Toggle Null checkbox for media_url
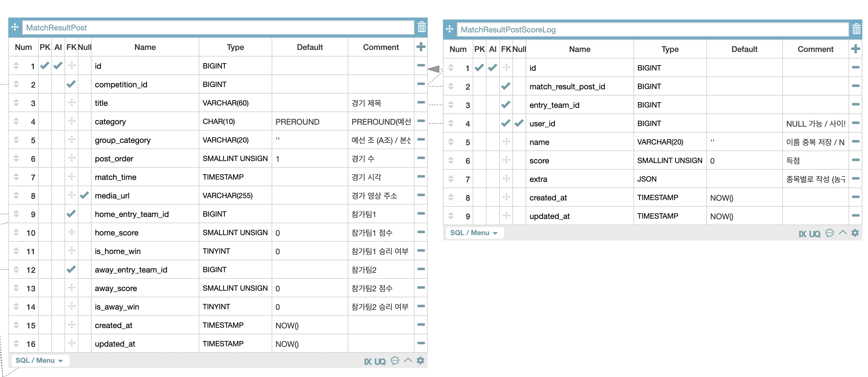 (x=84, y=195)
